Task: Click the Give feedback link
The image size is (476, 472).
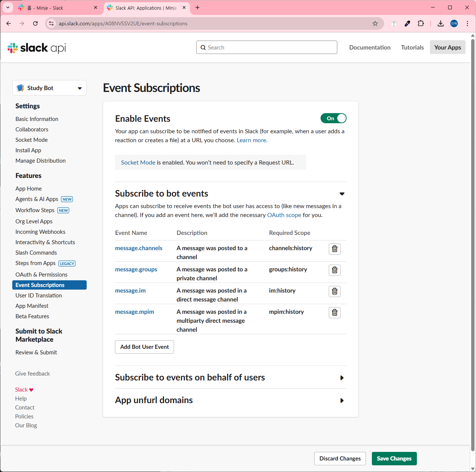Action: [32, 374]
